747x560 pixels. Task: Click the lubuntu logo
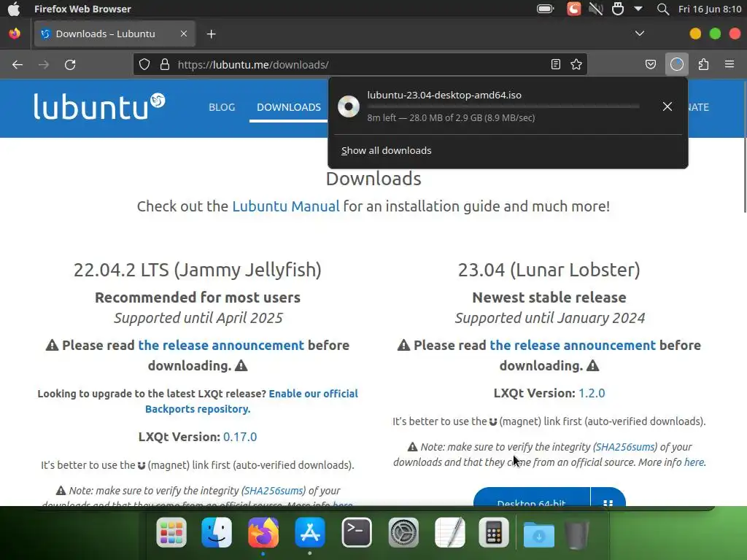(x=99, y=106)
